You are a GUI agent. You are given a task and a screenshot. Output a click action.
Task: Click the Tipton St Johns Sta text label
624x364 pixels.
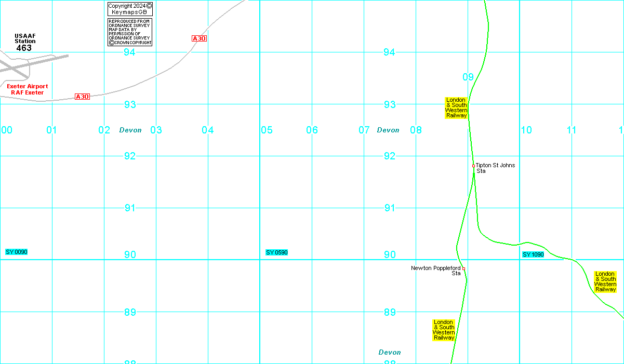coord(495,168)
